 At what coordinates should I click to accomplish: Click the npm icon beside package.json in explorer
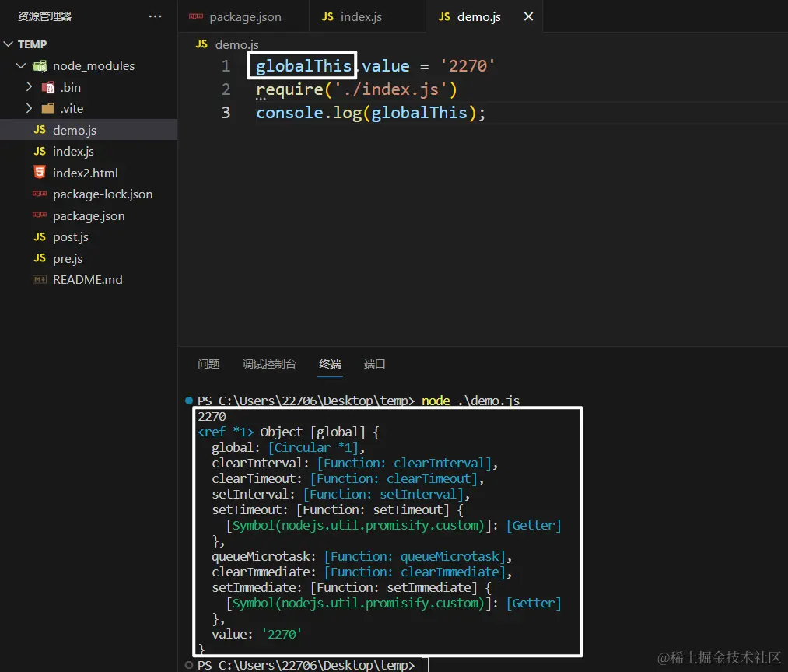(x=40, y=215)
